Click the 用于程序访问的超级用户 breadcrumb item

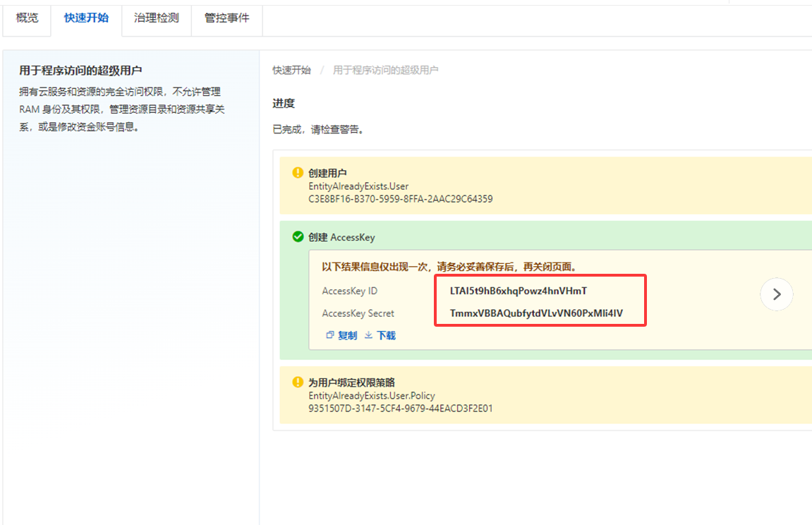(x=385, y=70)
